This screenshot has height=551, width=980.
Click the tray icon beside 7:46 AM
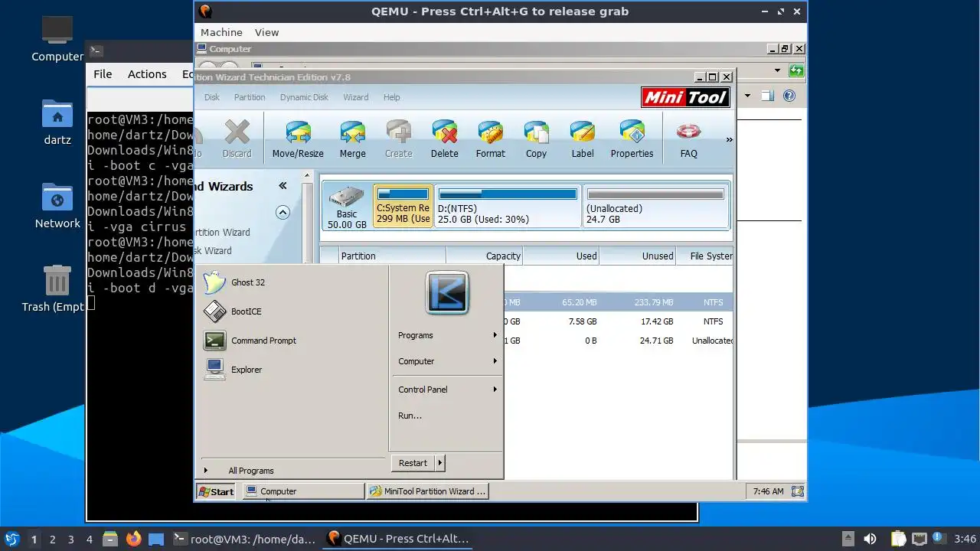coord(797,491)
